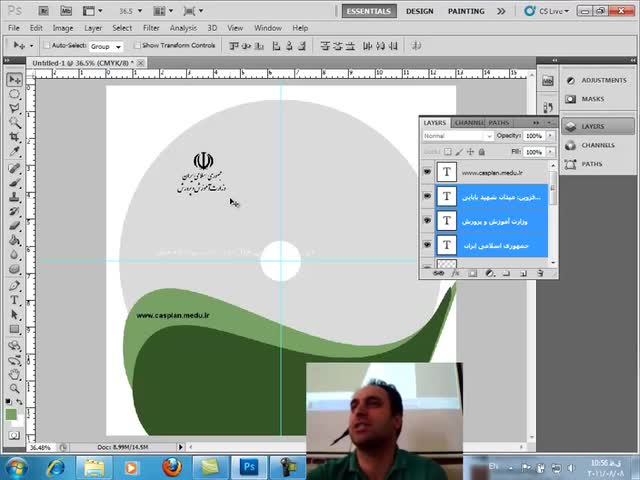This screenshot has height=480, width=640.
Task: Open the Fill slider arrow
Action: pos(550,152)
